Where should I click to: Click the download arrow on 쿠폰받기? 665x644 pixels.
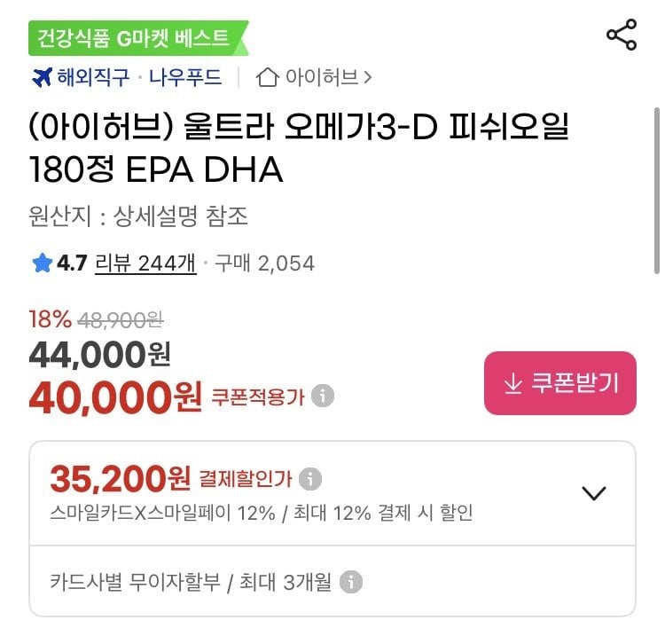point(512,383)
